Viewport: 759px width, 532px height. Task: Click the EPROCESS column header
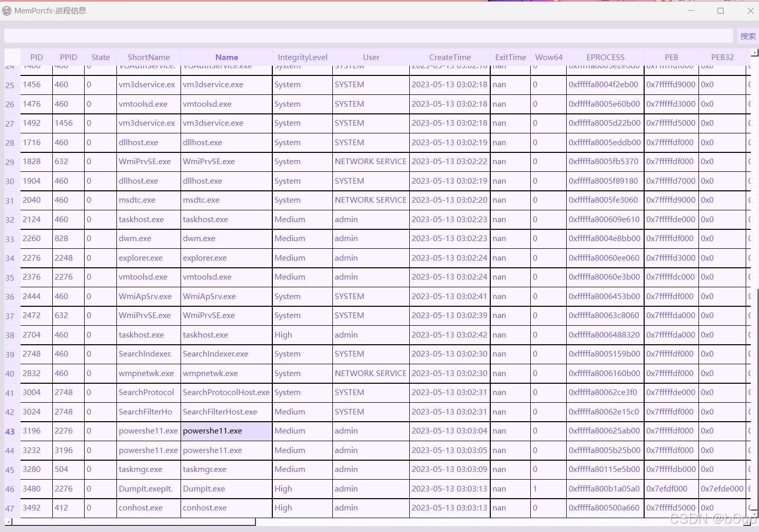click(x=605, y=57)
